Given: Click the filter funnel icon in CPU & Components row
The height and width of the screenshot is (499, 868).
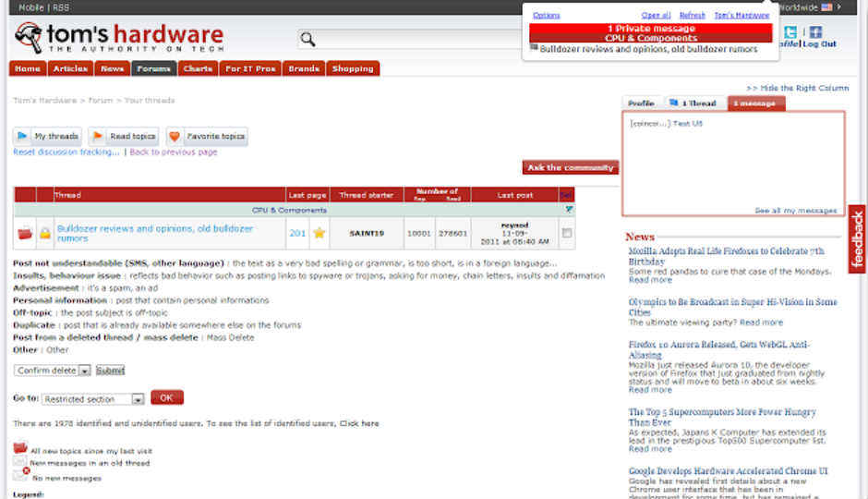Looking at the screenshot, I should pyautogui.click(x=569, y=210).
